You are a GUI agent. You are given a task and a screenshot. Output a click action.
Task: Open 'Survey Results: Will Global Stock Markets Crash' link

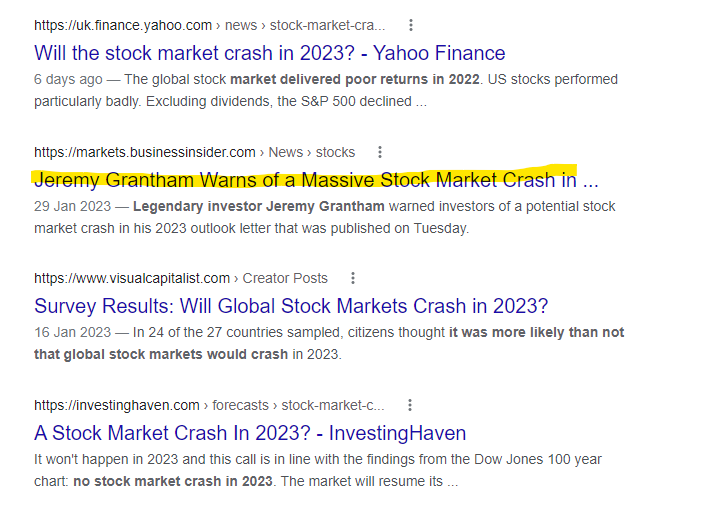point(291,306)
